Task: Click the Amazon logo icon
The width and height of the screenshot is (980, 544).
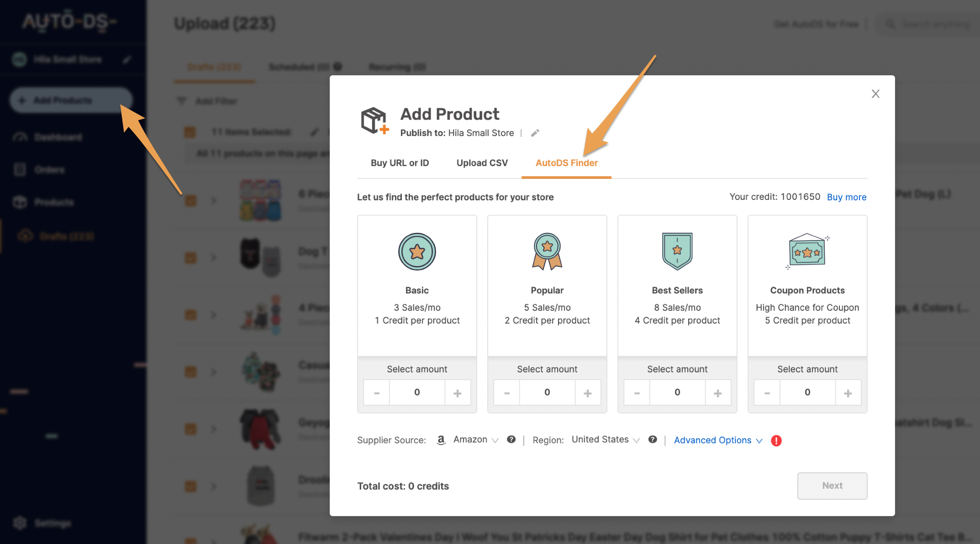Action: point(441,440)
